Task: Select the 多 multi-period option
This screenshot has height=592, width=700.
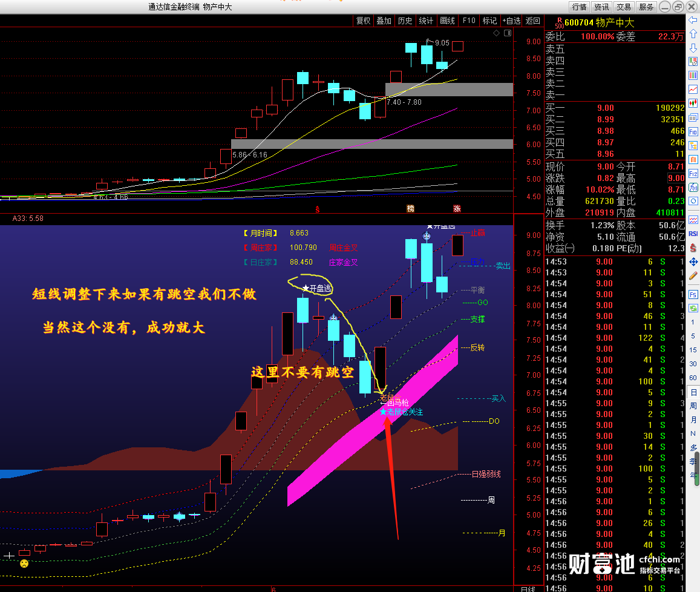Action: pos(693,447)
